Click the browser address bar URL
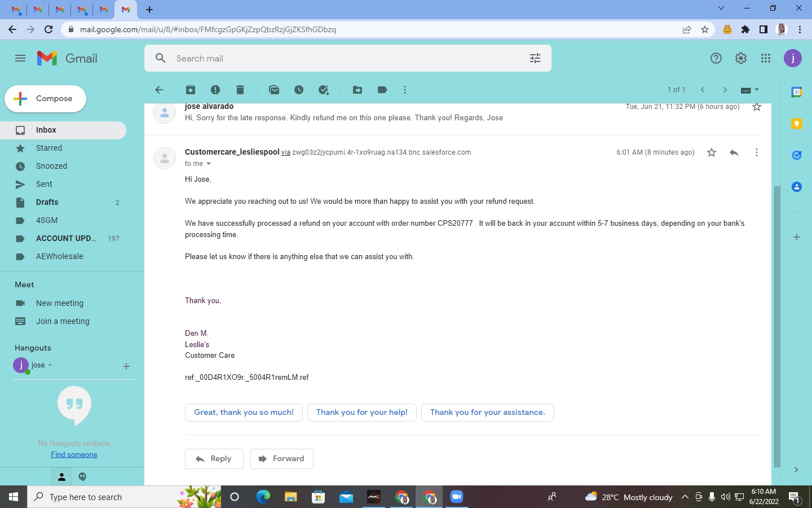812x508 pixels. [208, 29]
